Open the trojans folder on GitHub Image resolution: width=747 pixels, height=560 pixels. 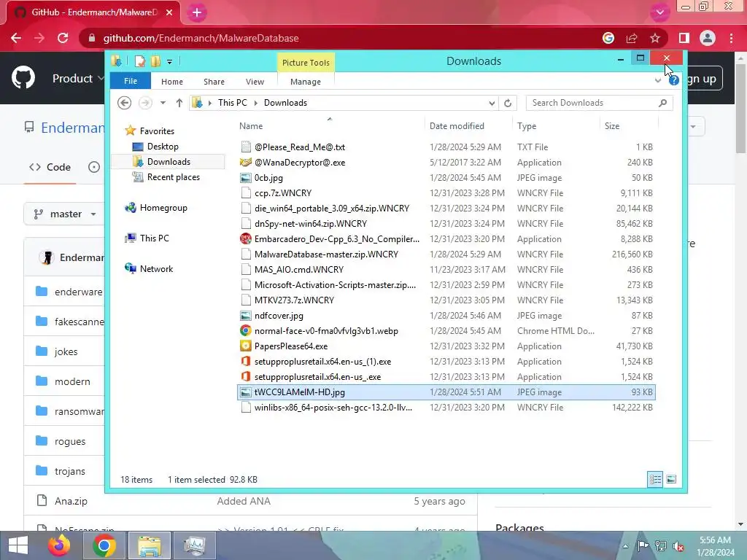pyautogui.click(x=70, y=471)
